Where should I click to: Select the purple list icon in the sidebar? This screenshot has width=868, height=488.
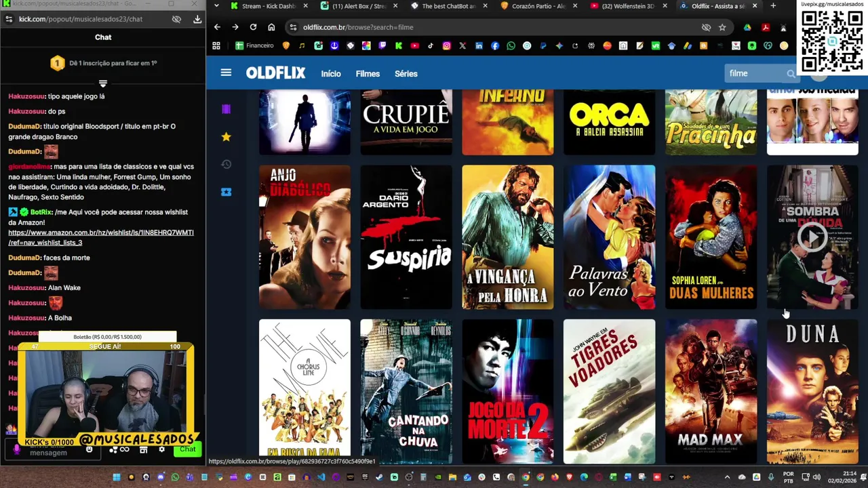click(x=226, y=109)
